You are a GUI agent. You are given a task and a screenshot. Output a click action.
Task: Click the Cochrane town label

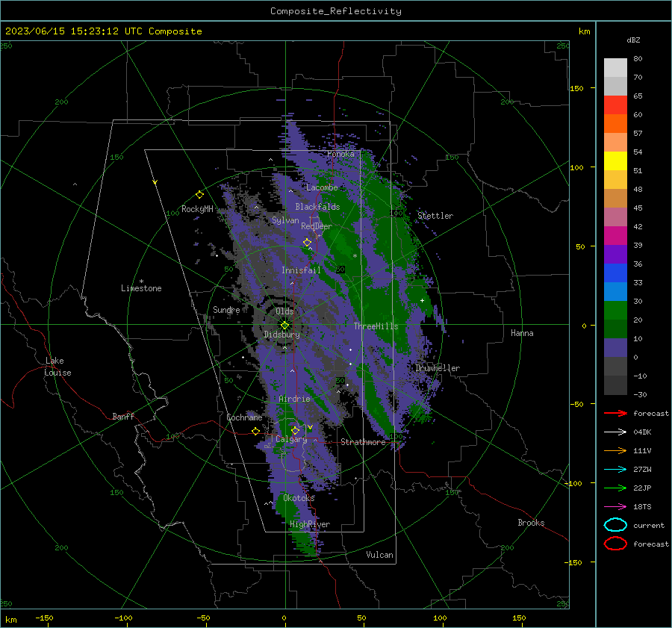click(244, 417)
